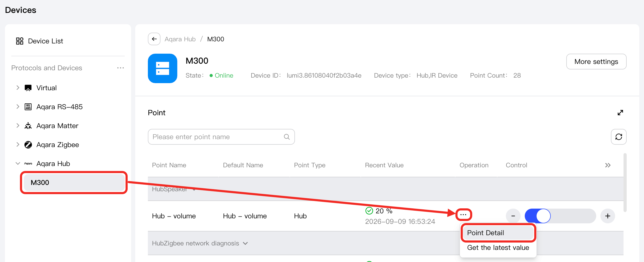
Task: Click the double-chevron to show more columns
Action: (x=608, y=165)
